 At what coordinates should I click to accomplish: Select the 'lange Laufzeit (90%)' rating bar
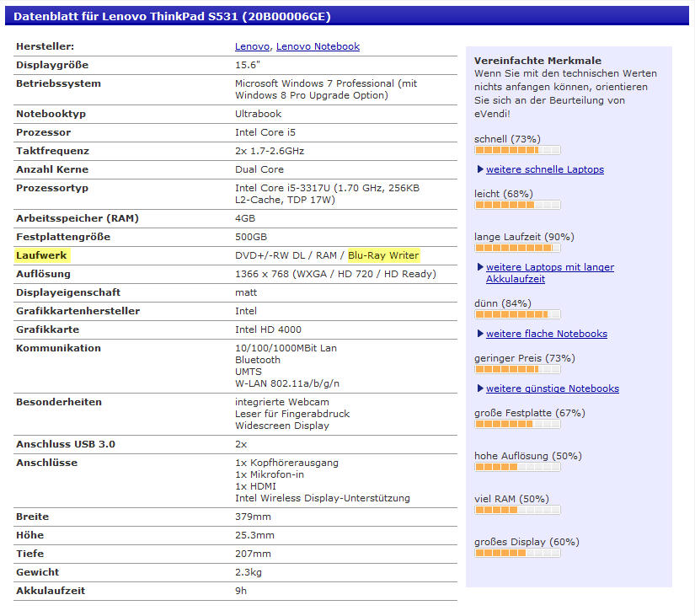517,248
